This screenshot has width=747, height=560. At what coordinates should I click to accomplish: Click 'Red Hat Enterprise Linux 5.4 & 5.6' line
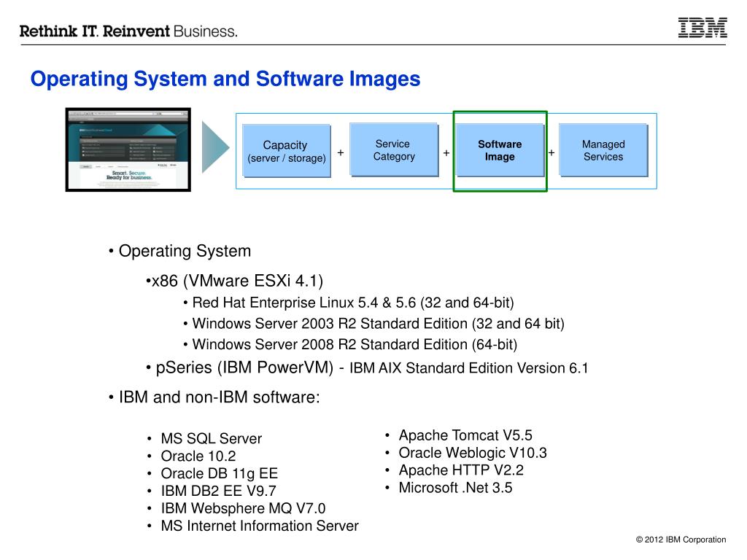pyautogui.click(x=353, y=303)
